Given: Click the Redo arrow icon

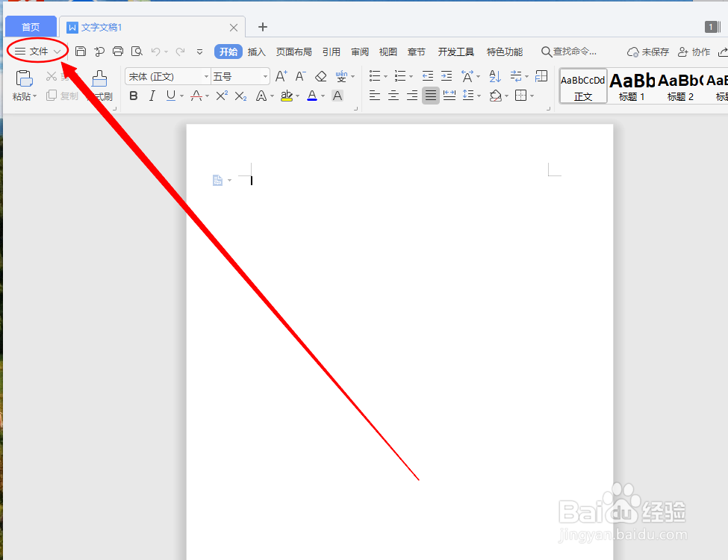Looking at the screenshot, I should (x=180, y=52).
